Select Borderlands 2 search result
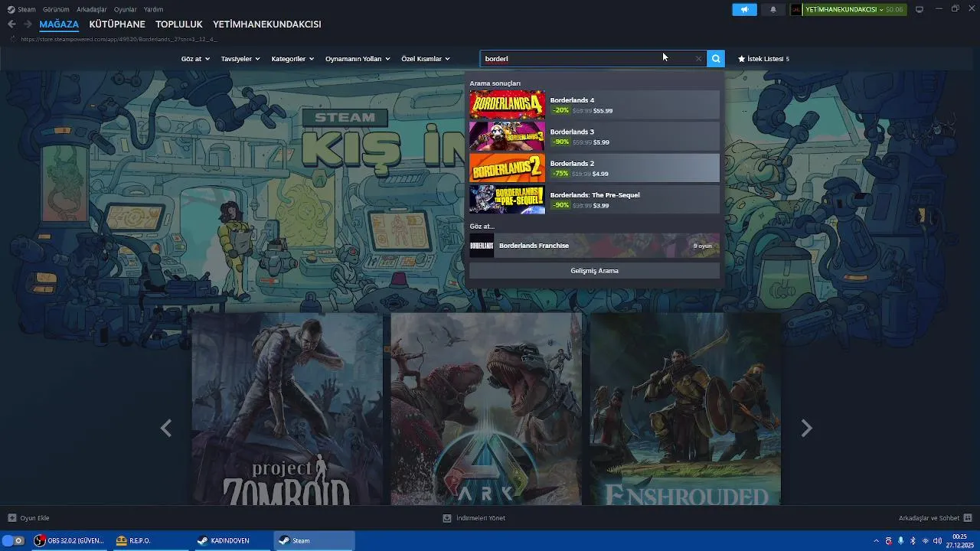The height and width of the screenshot is (551, 980). (x=594, y=168)
